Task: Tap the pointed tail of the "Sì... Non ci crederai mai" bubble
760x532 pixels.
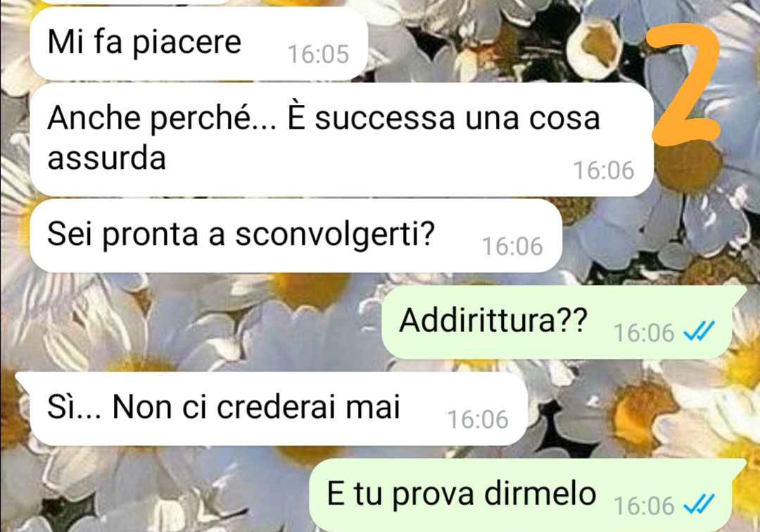Action: [x=23, y=381]
